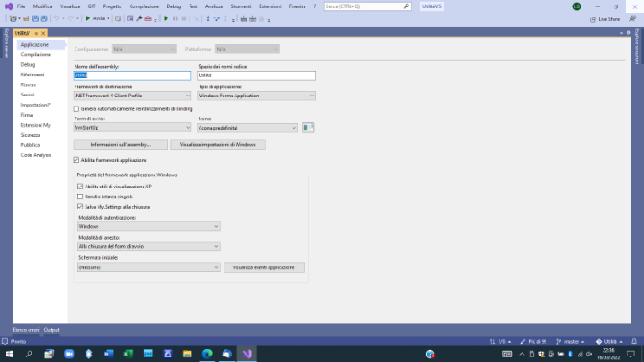Open the Elenco errori panel tab

(26, 330)
